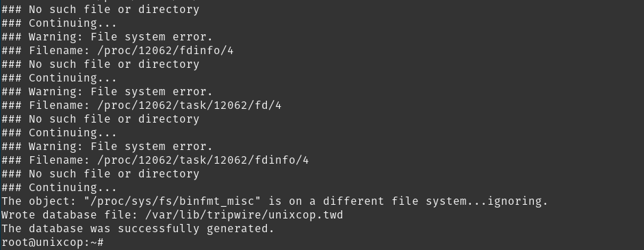
Task: Click the Warning line directly above task/12062/fd/4
Action: (107, 92)
